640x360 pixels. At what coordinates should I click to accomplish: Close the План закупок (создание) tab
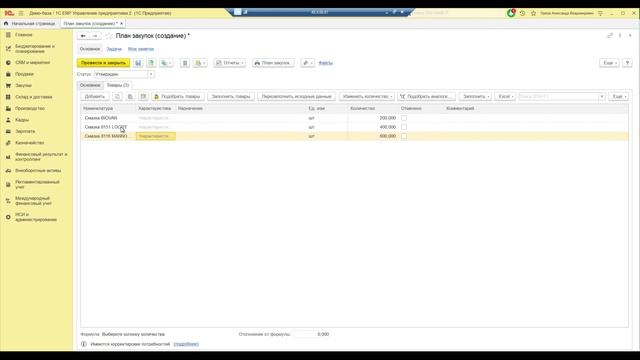[x=121, y=24]
